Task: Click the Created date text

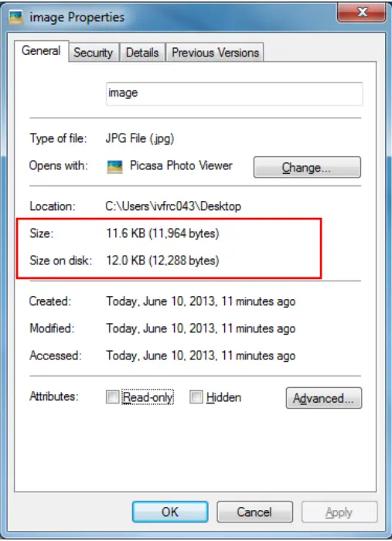Action: tap(201, 301)
